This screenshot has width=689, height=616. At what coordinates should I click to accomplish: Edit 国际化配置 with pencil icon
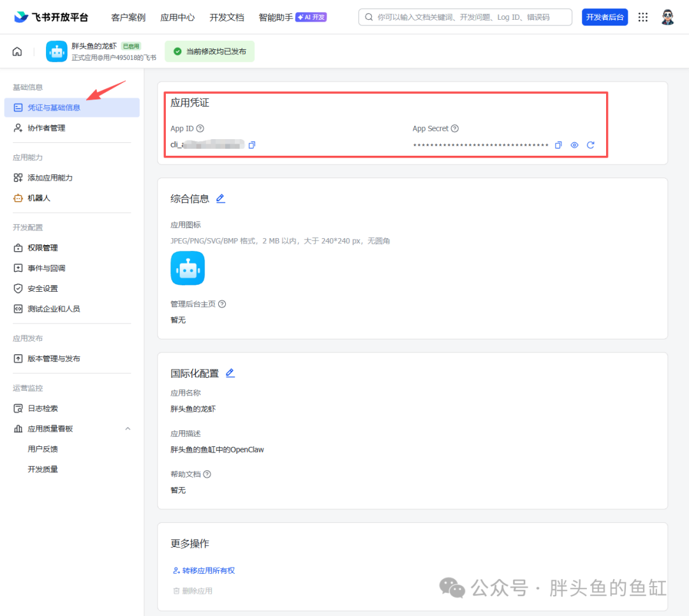click(230, 373)
